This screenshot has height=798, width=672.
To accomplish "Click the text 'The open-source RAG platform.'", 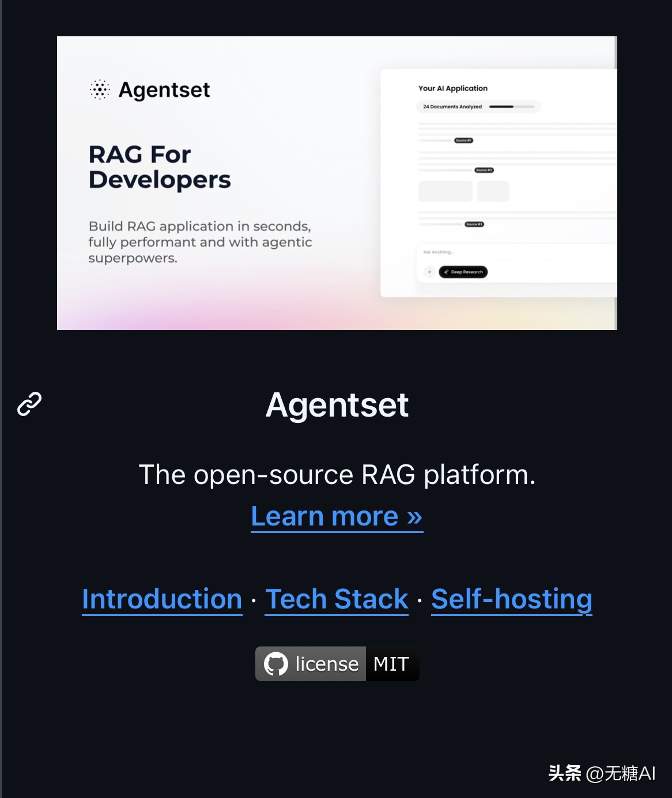I will [337, 475].
